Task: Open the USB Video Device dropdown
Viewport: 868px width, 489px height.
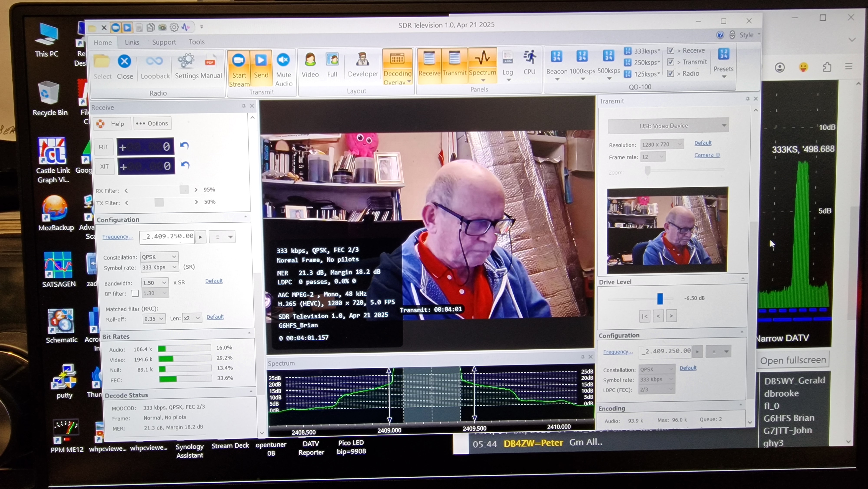Action: coord(668,126)
